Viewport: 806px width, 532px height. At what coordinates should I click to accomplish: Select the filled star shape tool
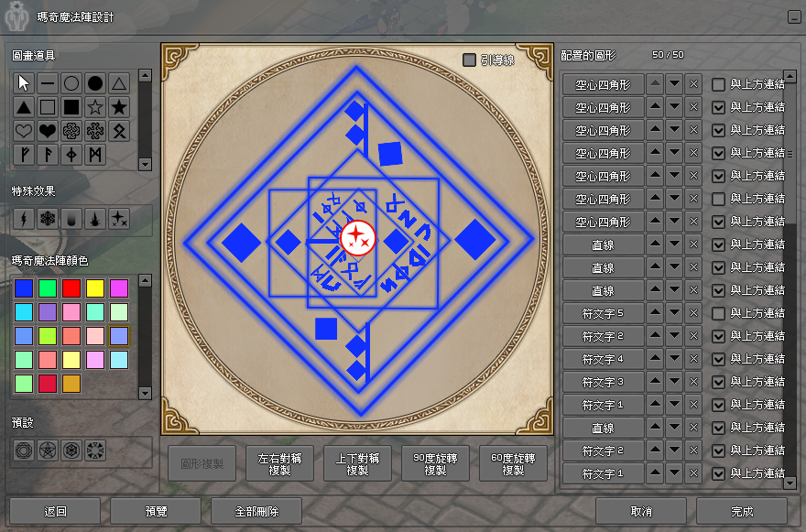(119, 107)
